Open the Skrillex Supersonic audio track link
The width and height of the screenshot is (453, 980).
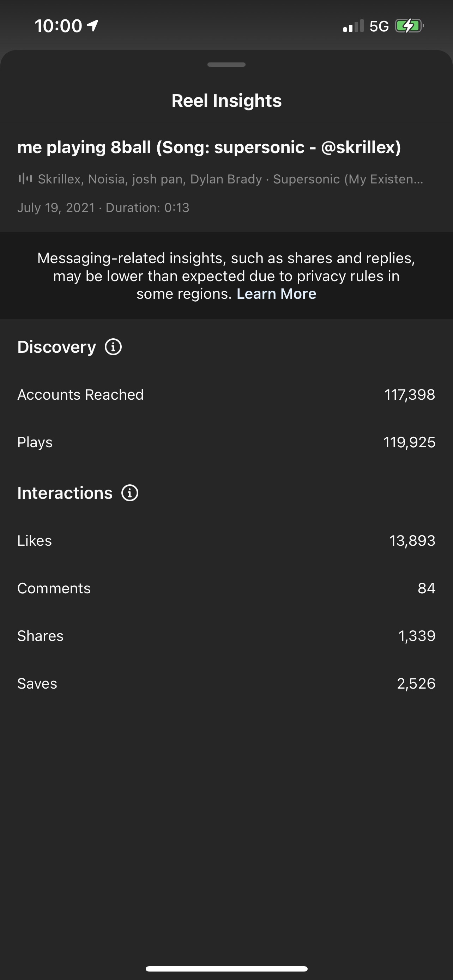pyautogui.click(x=230, y=179)
